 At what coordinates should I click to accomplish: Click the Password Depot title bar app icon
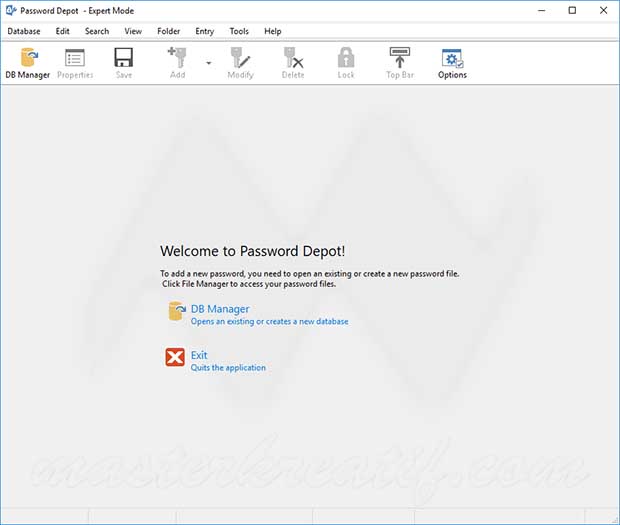point(11,11)
